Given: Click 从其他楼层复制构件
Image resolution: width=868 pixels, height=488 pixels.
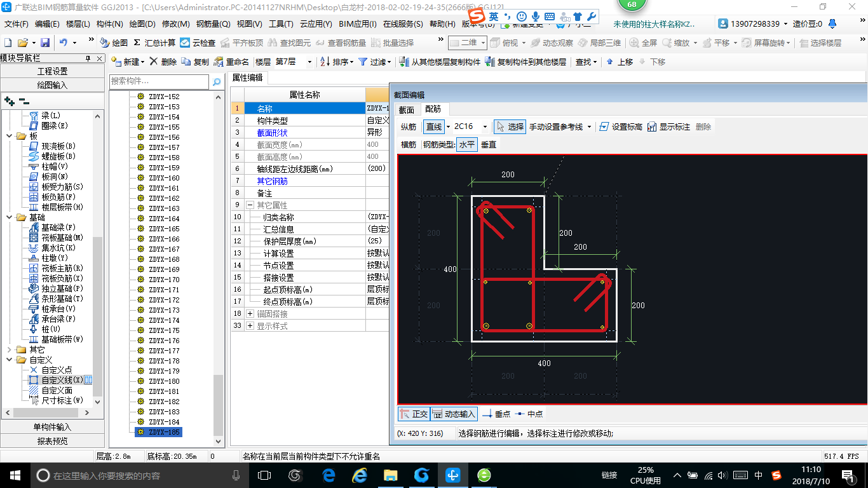Looking at the screenshot, I should [x=440, y=62].
